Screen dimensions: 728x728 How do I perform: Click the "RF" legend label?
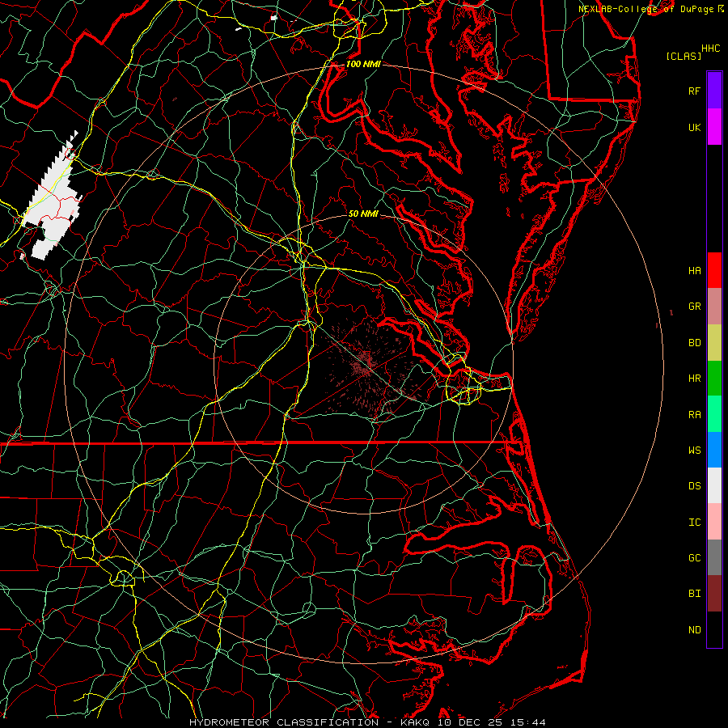coord(694,91)
